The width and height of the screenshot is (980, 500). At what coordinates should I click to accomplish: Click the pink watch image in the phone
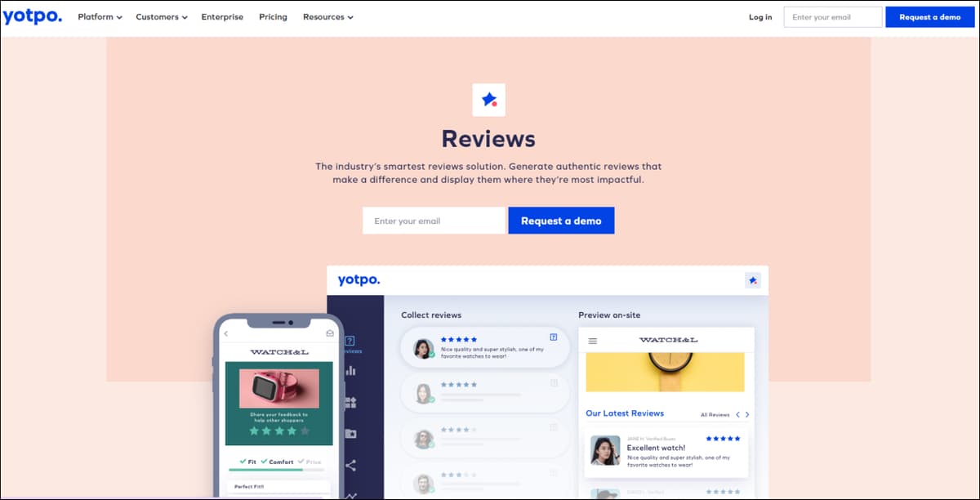[279, 387]
